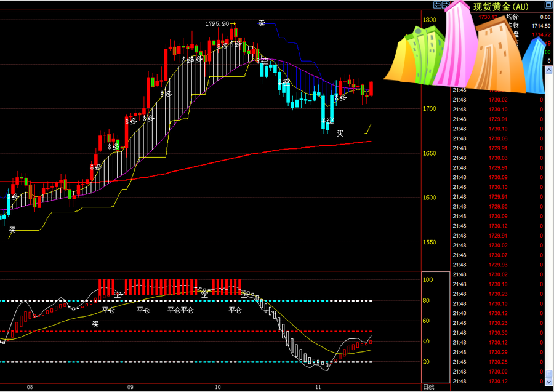This screenshot has height=392, width=554.
Task: Click the 1795.90 high price label
Action: (217, 23)
